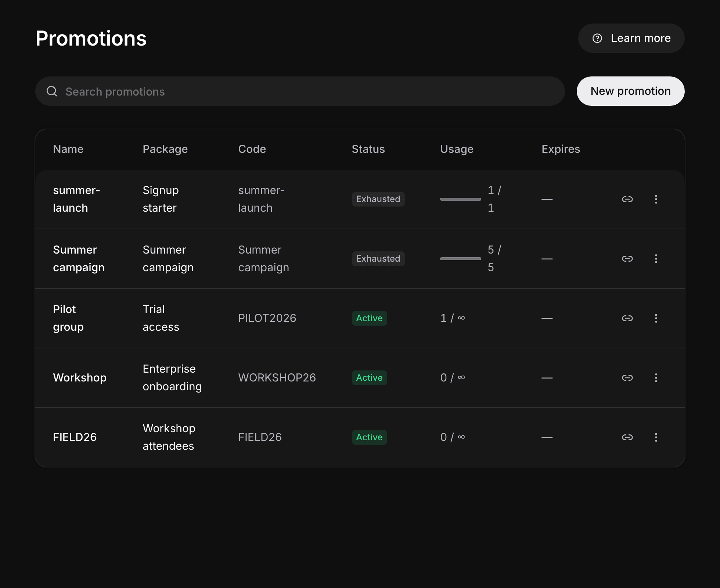Image resolution: width=720 pixels, height=588 pixels.
Task: Click the Trial access package cell
Action: click(x=161, y=318)
